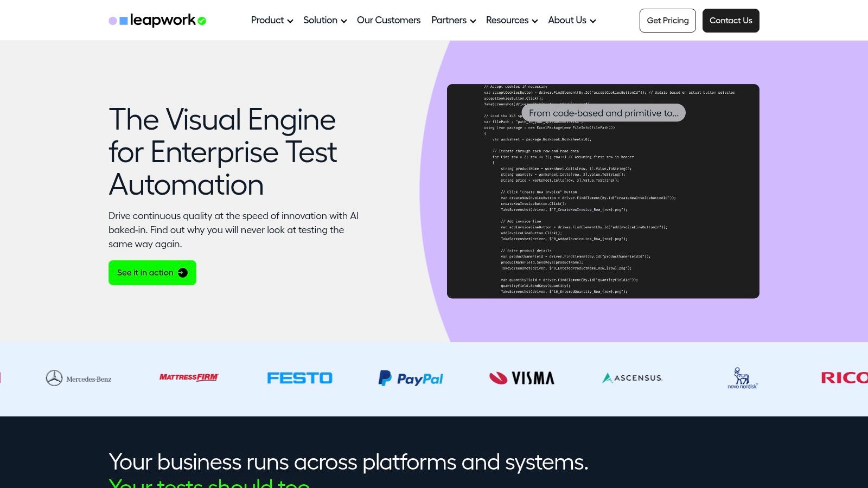
Task: Expand the Solution dropdown chevron
Action: 343,21
